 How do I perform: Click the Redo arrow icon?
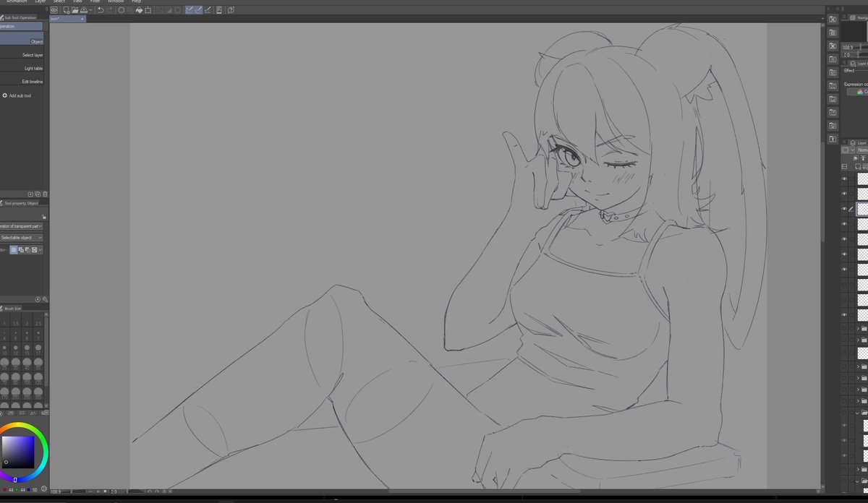pos(110,10)
